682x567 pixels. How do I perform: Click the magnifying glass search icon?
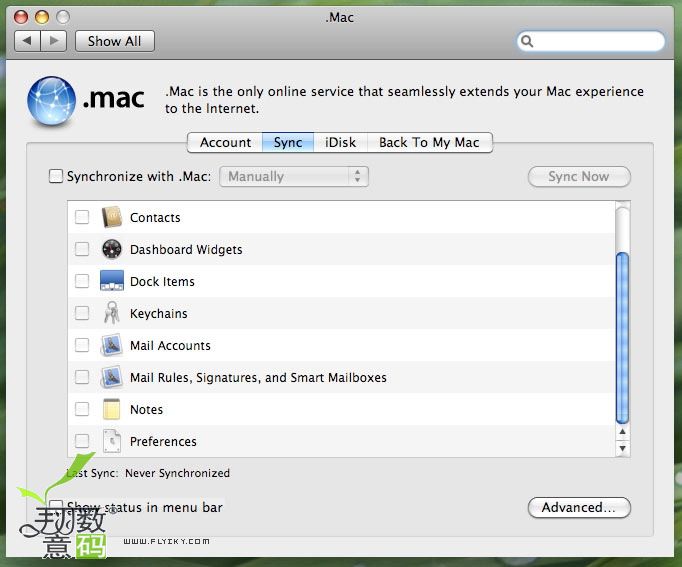(527, 41)
